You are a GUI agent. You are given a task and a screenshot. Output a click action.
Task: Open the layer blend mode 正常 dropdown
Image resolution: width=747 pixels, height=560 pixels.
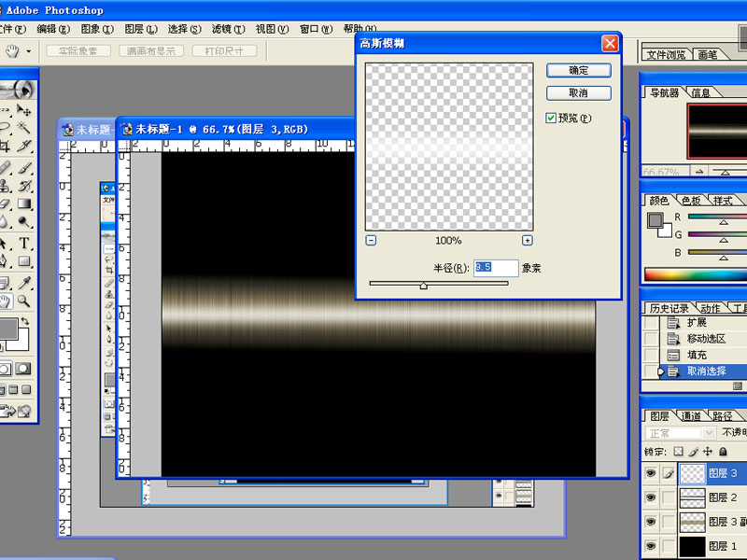pyautogui.click(x=680, y=433)
